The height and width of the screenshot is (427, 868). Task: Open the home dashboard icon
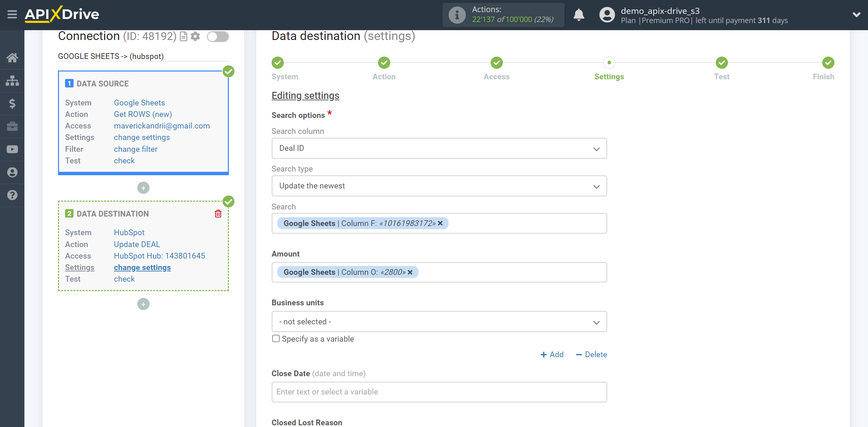pos(12,58)
